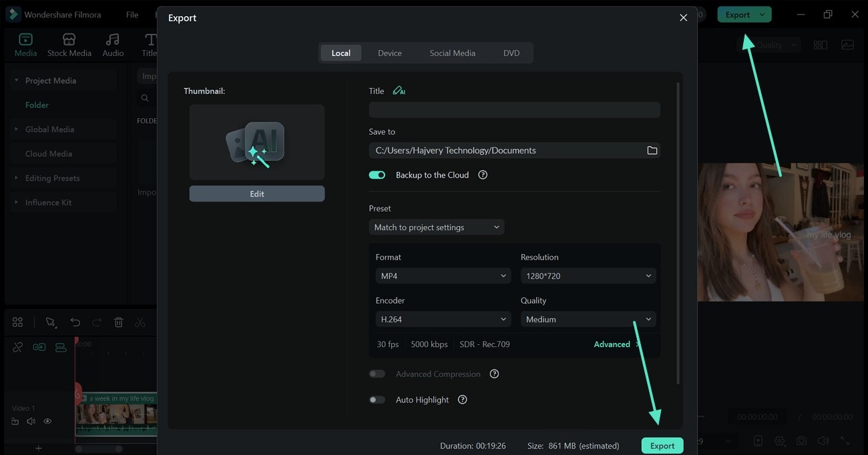
Task: Expand the Resolution dropdown showing 1280*720
Action: click(588, 276)
